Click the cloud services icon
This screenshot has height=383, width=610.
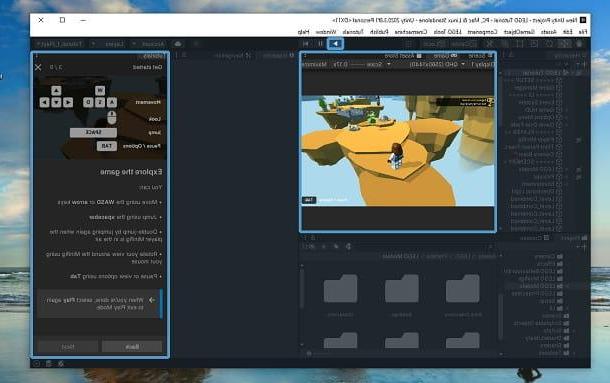(178, 44)
